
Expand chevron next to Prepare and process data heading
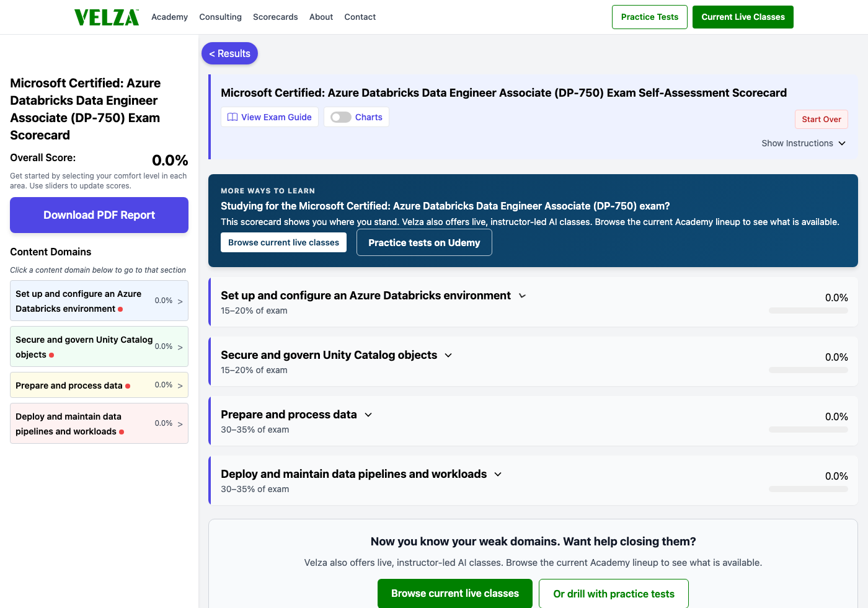(368, 415)
